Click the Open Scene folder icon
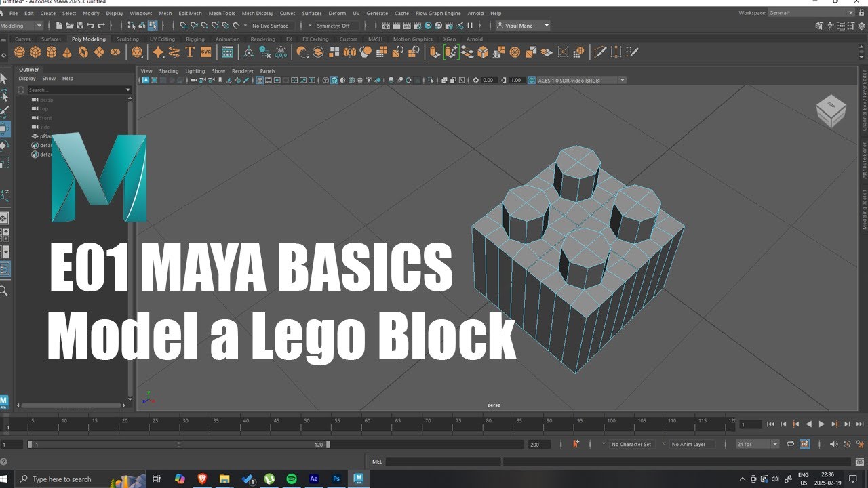 pyautogui.click(x=69, y=26)
